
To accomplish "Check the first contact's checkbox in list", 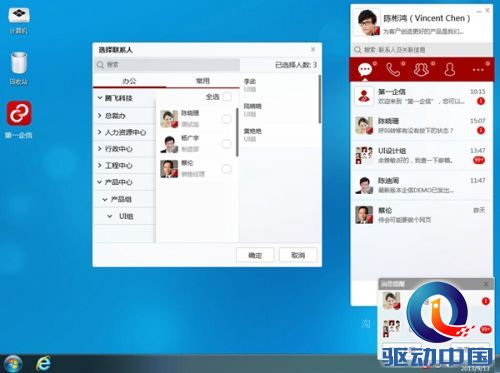I will [x=226, y=119].
